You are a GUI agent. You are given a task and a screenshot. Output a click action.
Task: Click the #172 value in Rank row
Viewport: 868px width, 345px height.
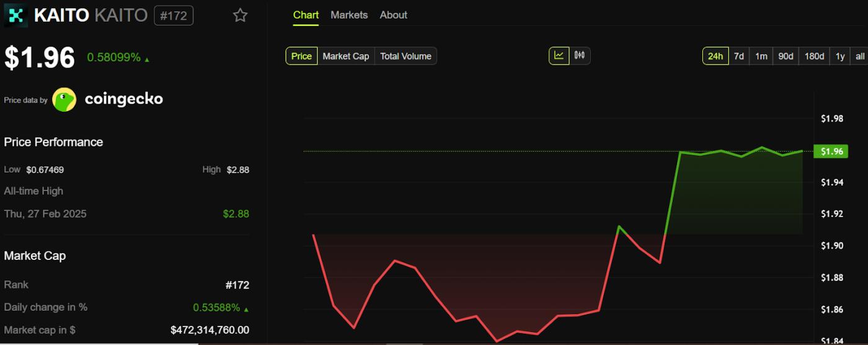(x=237, y=285)
